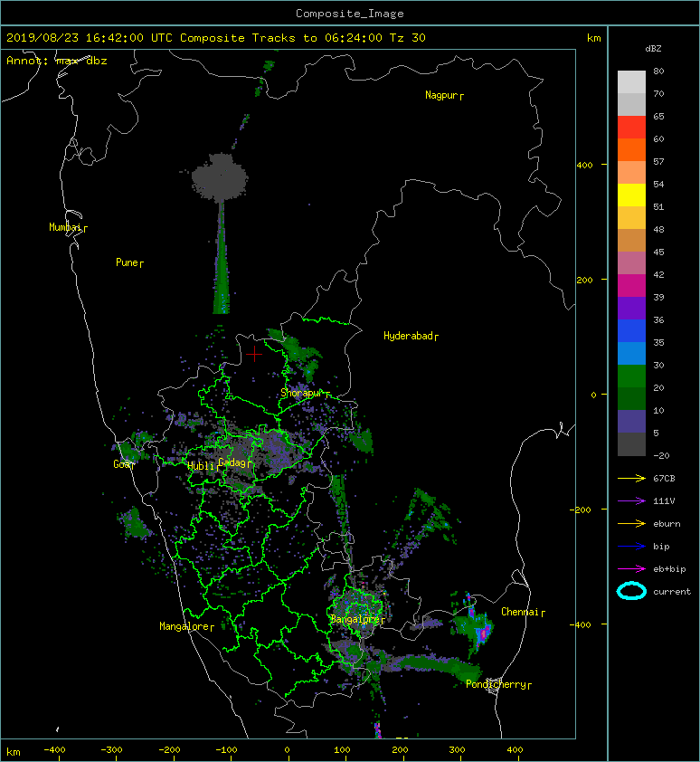Select the 35 dBZ blue color swatch
This screenshot has height=762, width=700.
[631, 330]
